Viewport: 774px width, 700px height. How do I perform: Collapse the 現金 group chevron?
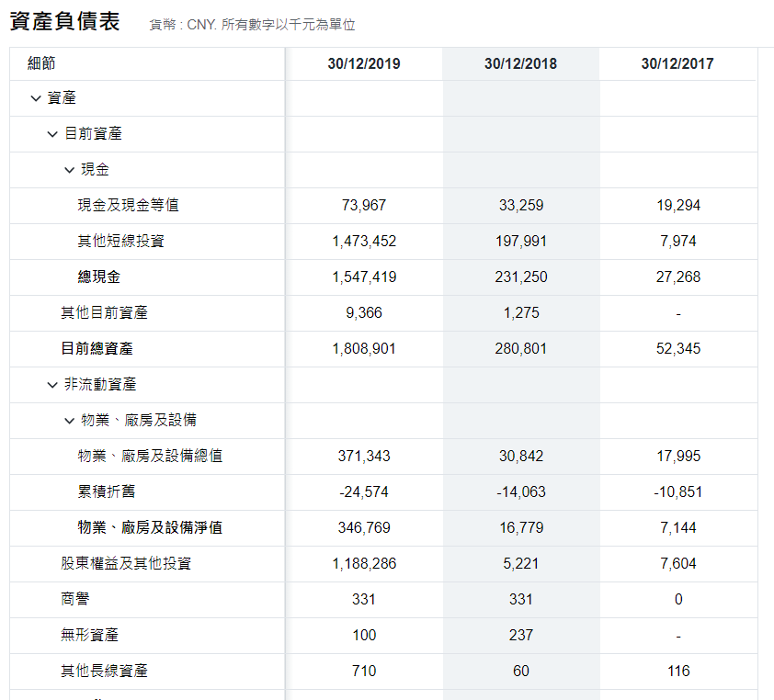coord(69,170)
